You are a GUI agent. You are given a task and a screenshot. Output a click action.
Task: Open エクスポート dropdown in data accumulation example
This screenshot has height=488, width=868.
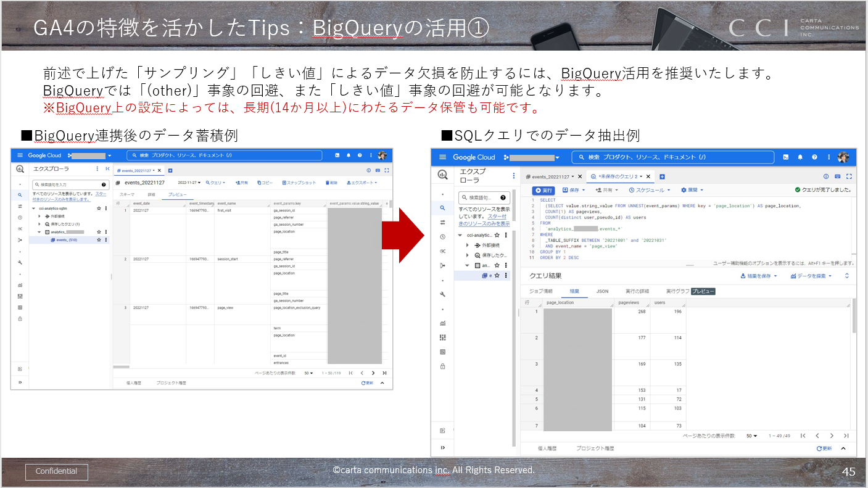pos(362,183)
